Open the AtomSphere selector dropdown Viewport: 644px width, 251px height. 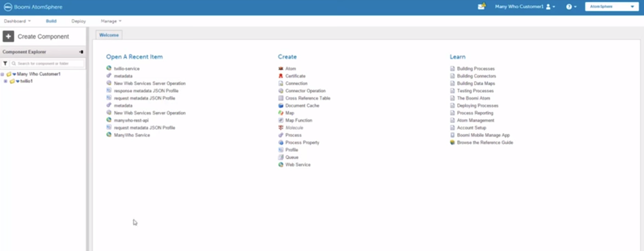click(612, 7)
